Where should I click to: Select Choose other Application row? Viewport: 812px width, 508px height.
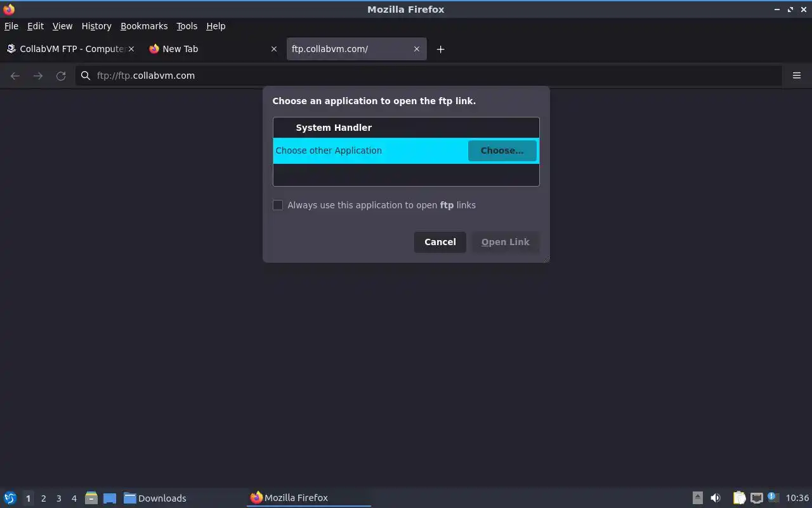pos(406,150)
